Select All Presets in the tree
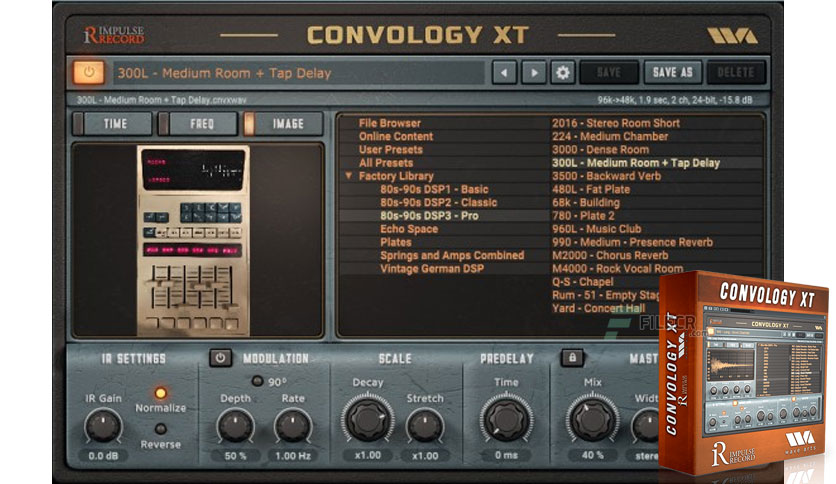Image resolution: width=836 pixels, height=484 pixels. click(385, 163)
